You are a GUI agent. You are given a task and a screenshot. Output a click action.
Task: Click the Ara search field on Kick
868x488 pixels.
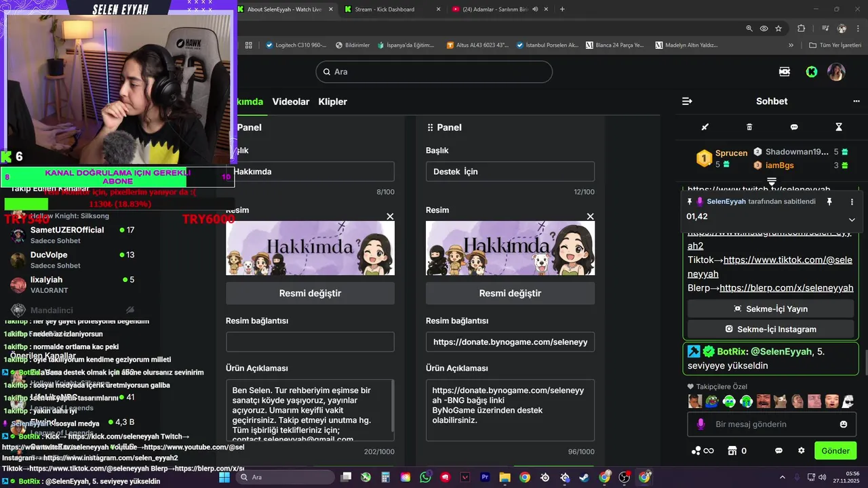click(x=434, y=72)
